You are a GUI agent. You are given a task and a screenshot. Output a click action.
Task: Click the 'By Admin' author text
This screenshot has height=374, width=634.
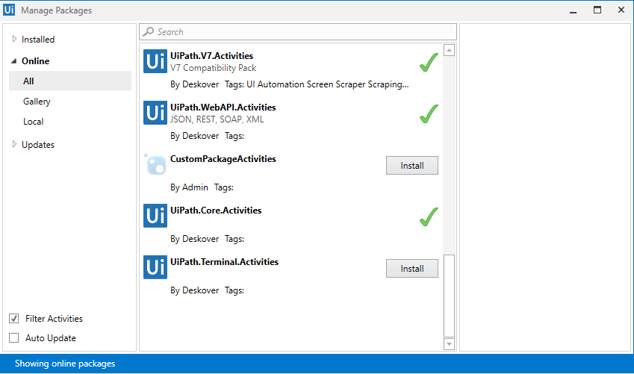(x=189, y=188)
